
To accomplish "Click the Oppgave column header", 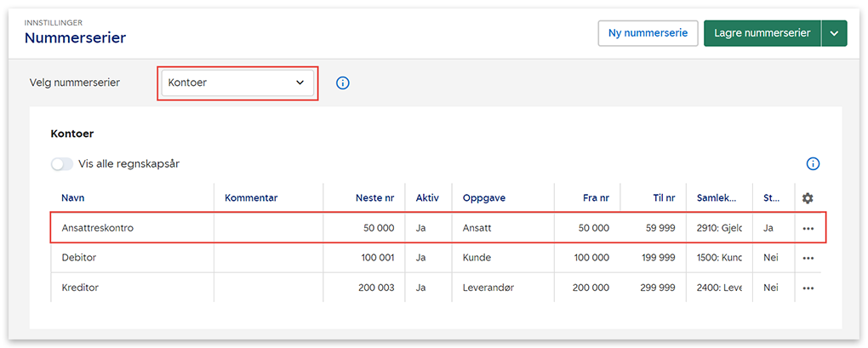I will pos(483,198).
